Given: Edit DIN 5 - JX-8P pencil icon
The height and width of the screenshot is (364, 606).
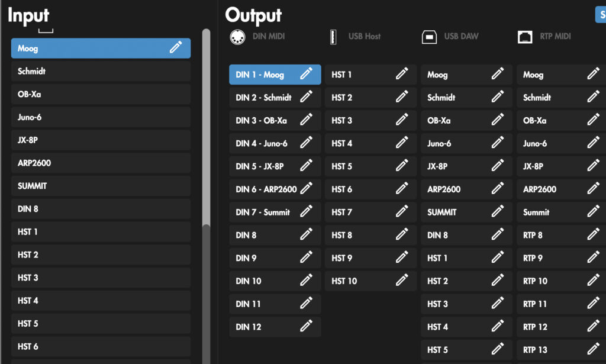Looking at the screenshot, I should coord(306,165).
